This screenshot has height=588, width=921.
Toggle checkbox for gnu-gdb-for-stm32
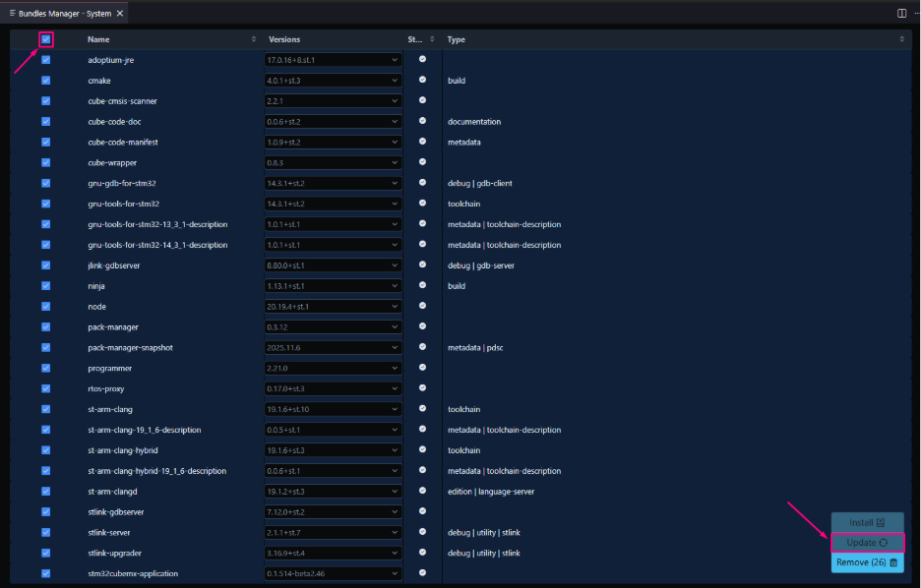click(x=46, y=183)
